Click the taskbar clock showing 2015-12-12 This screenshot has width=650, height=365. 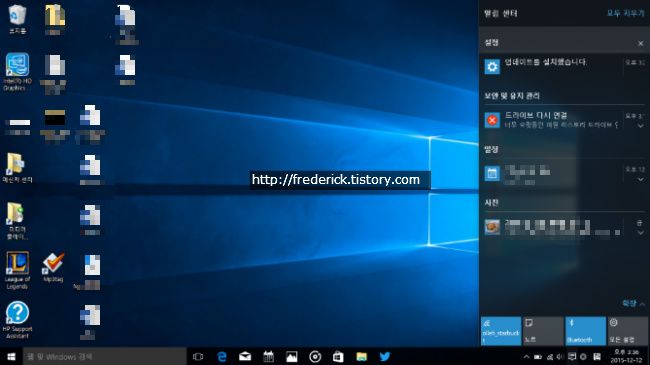tap(626, 357)
